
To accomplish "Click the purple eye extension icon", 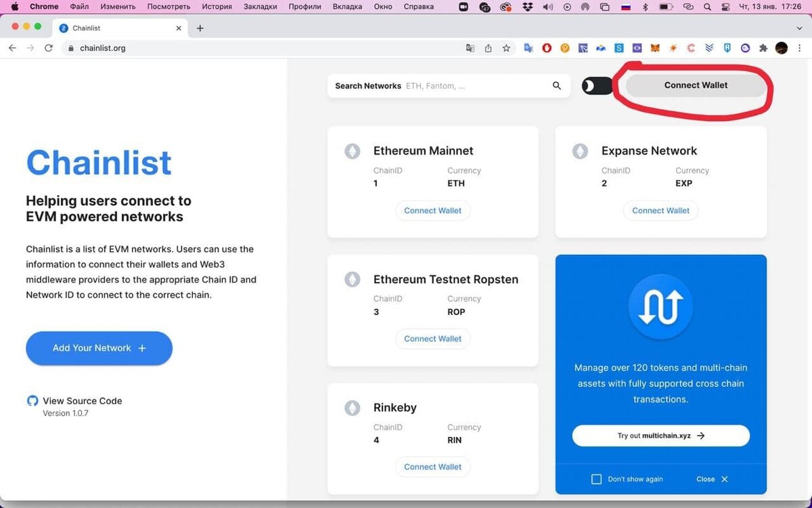I will [637, 48].
